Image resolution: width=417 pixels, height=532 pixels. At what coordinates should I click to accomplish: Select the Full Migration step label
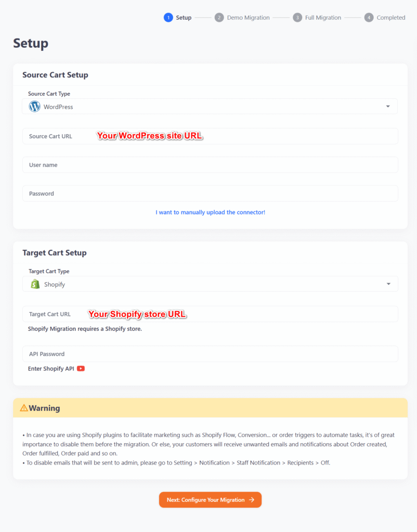323,17
